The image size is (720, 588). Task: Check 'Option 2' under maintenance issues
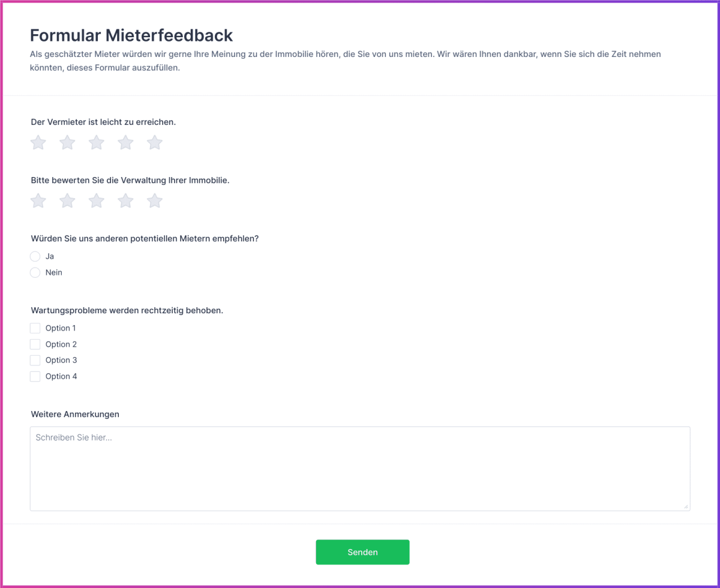[35, 344]
